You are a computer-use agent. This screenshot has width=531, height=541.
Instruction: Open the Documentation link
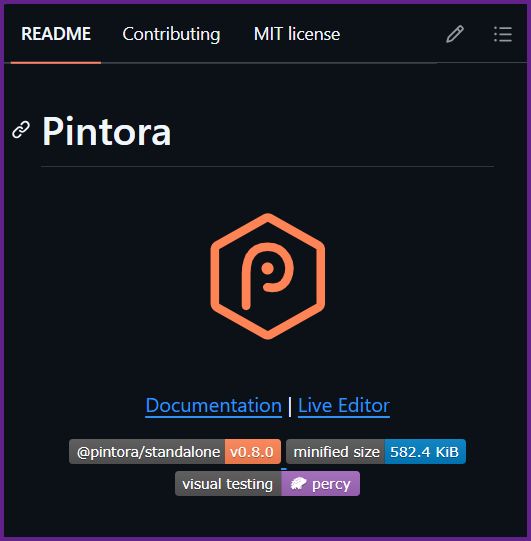point(214,405)
